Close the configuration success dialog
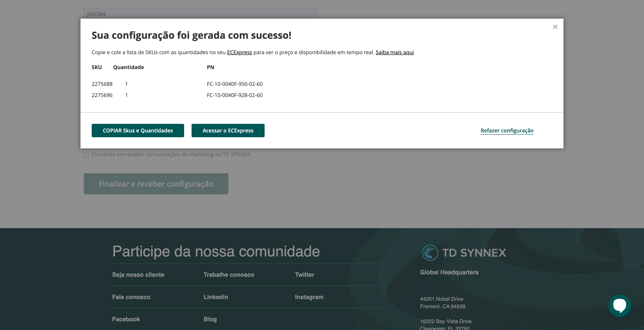This screenshot has width=644, height=330. click(x=555, y=27)
